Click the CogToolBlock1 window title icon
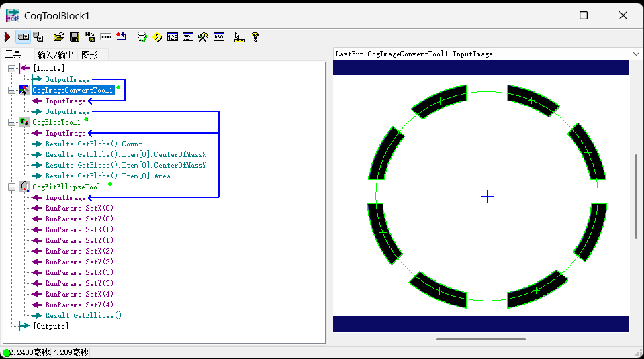The image size is (644, 359). click(13, 15)
